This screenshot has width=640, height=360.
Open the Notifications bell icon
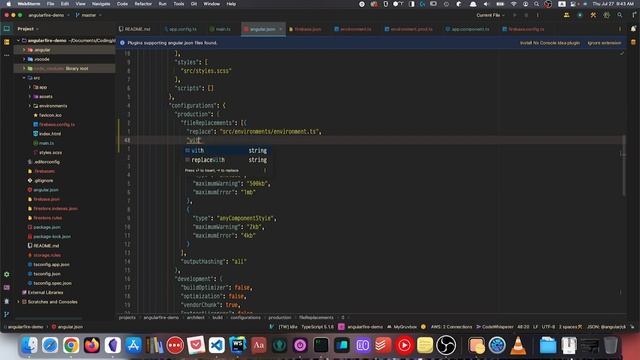click(x=633, y=29)
